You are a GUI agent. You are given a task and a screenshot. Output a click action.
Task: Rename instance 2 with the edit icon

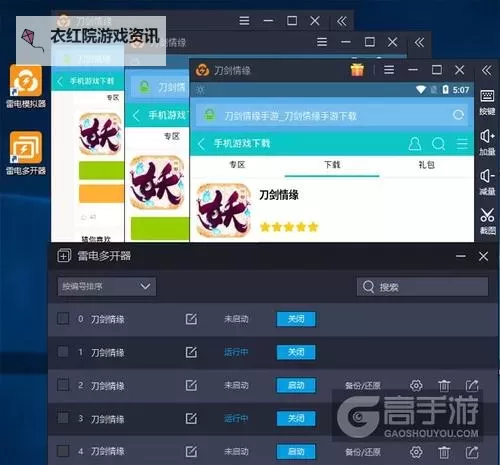(191, 385)
